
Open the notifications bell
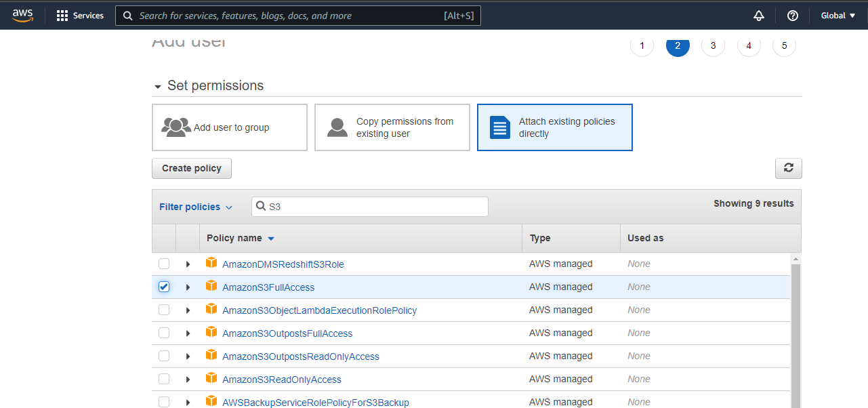759,16
